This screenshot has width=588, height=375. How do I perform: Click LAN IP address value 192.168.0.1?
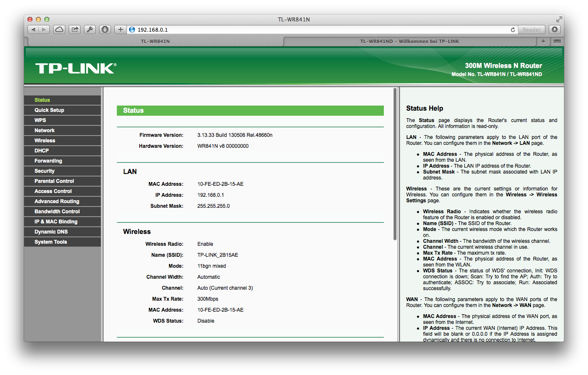tap(211, 195)
